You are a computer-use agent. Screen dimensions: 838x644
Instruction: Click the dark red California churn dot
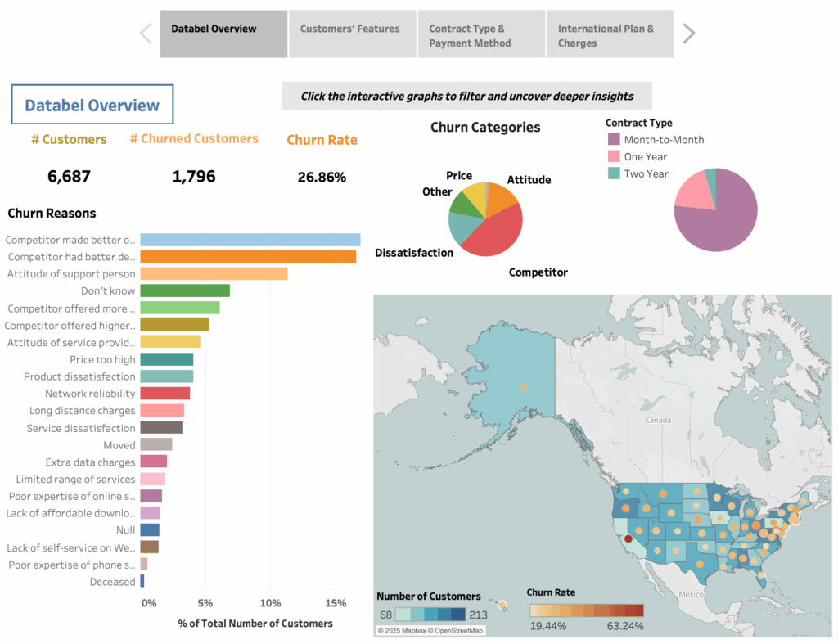[628, 539]
